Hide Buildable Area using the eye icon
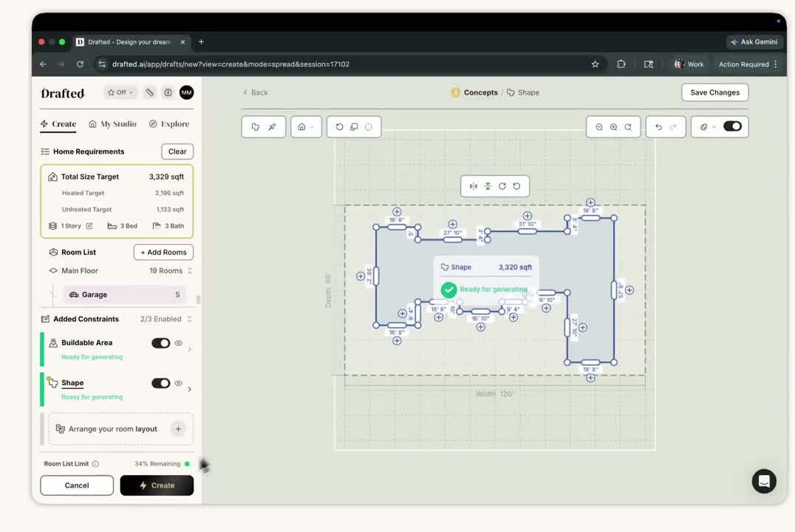 (178, 343)
